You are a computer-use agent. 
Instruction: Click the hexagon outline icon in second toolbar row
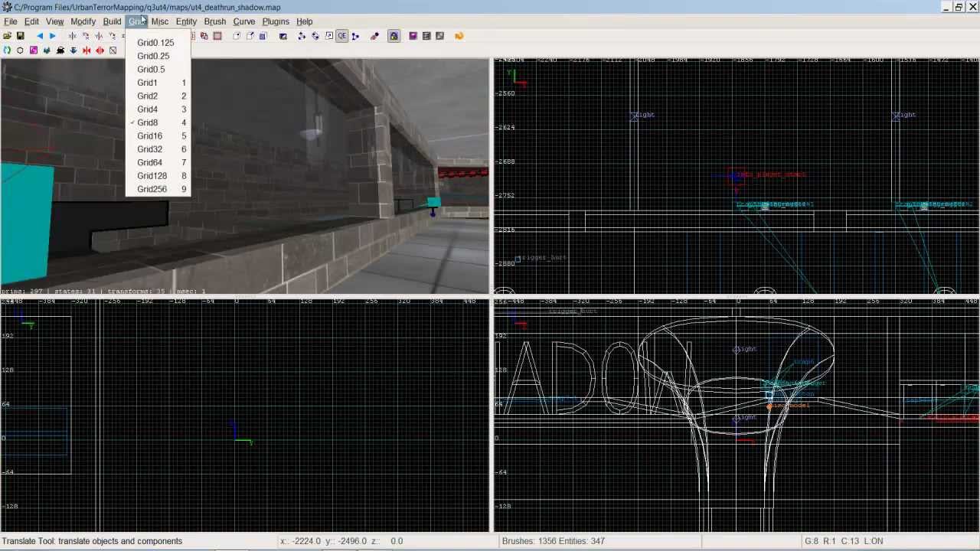pyautogui.click(x=20, y=51)
